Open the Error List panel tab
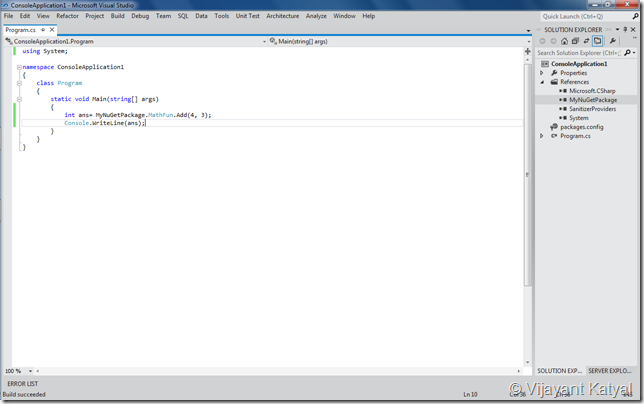This screenshot has height=404, width=644. (x=23, y=384)
